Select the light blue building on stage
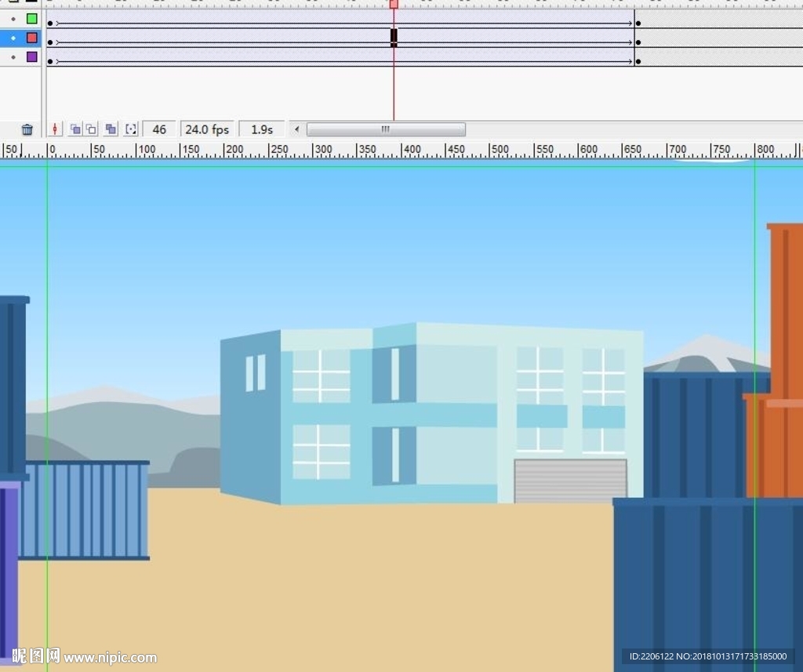 (x=432, y=413)
